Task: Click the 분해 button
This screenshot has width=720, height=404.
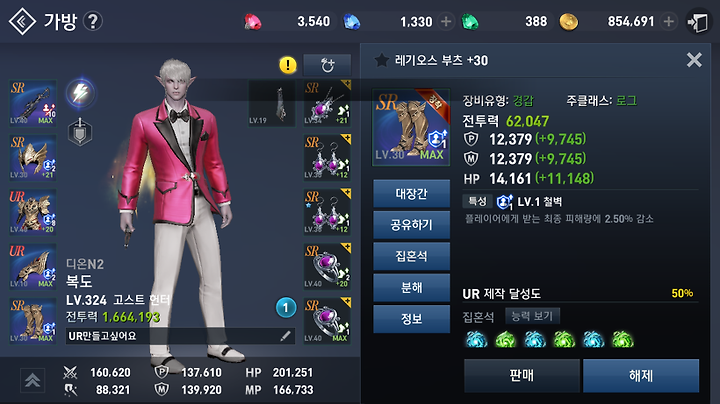Action: [411, 287]
